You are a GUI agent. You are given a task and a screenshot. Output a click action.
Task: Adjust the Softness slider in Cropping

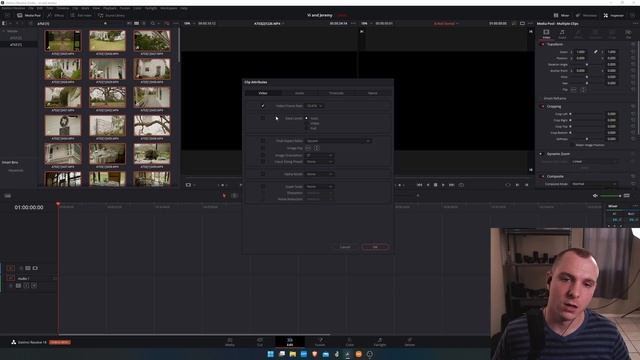coord(587,139)
